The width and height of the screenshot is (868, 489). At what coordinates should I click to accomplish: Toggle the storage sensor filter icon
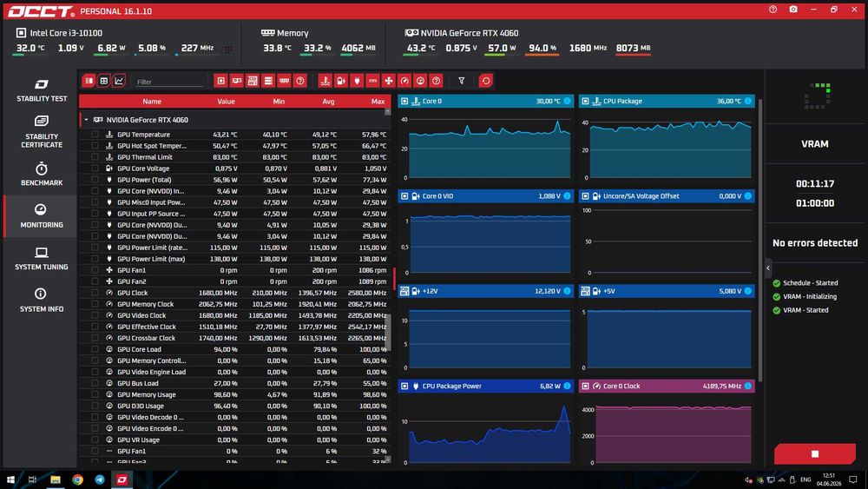coord(268,81)
